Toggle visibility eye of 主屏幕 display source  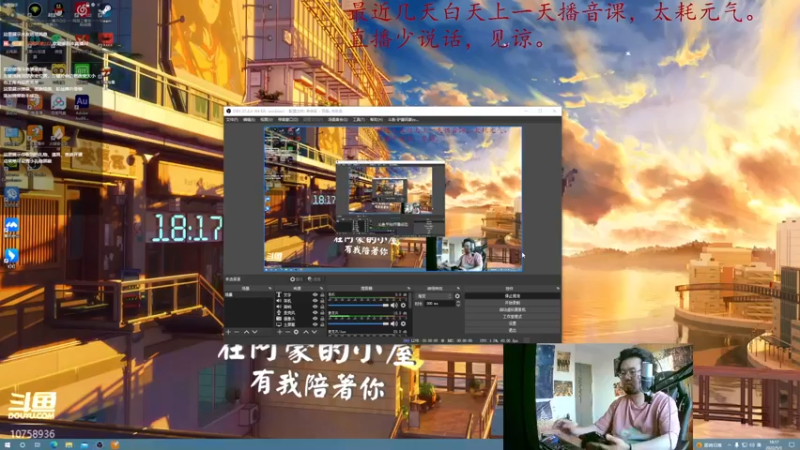[x=315, y=324]
